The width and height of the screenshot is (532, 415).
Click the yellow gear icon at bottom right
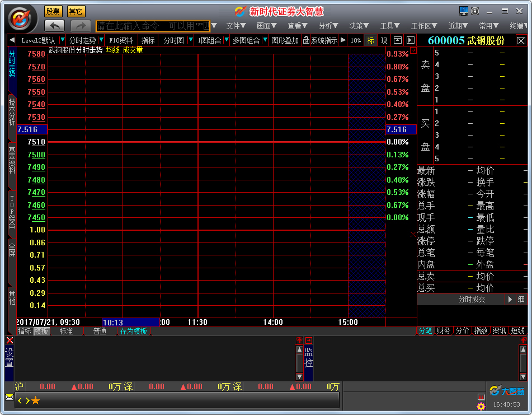481,407
